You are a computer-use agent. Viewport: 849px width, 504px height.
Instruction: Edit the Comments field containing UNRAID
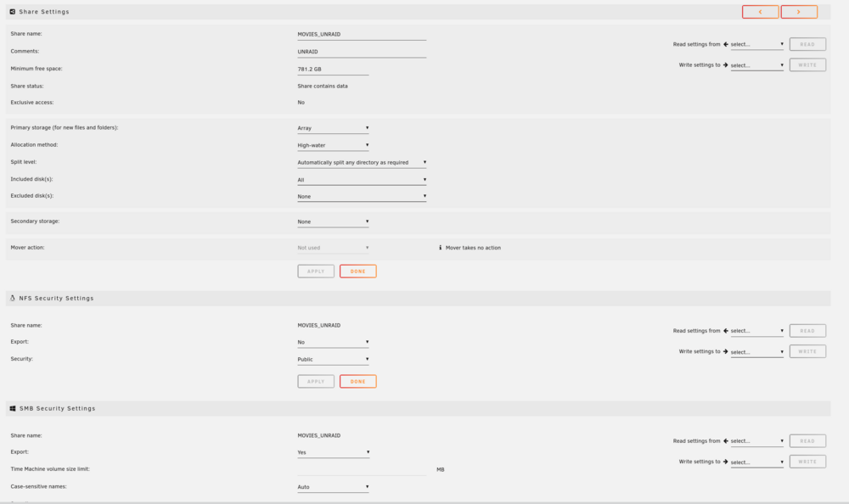click(362, 52)
